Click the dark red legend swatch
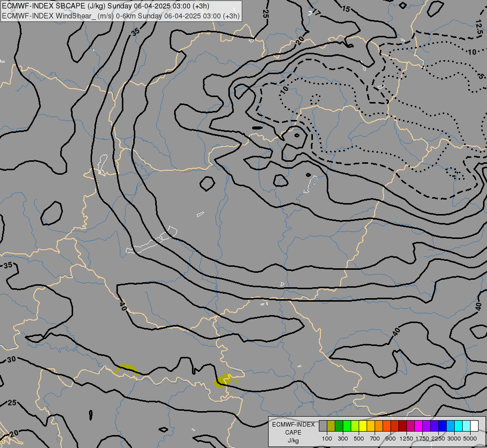This screenshot has height=448, width=487. pos(402,426)
